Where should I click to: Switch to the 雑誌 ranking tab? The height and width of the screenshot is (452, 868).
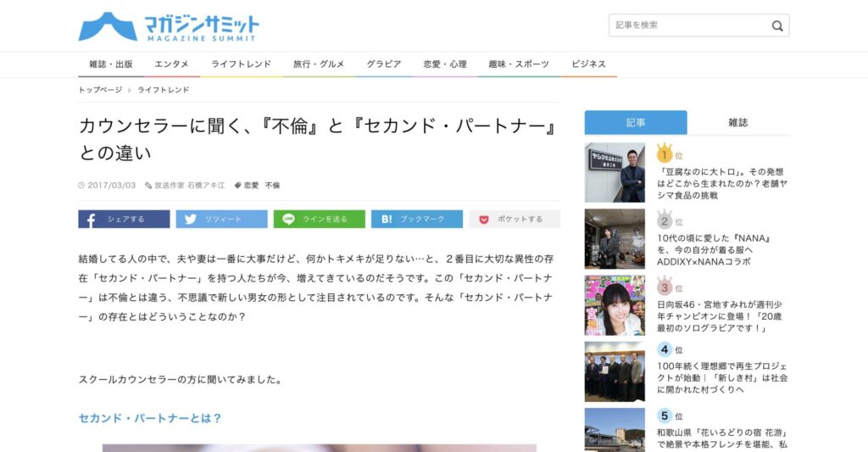point(737,123)
